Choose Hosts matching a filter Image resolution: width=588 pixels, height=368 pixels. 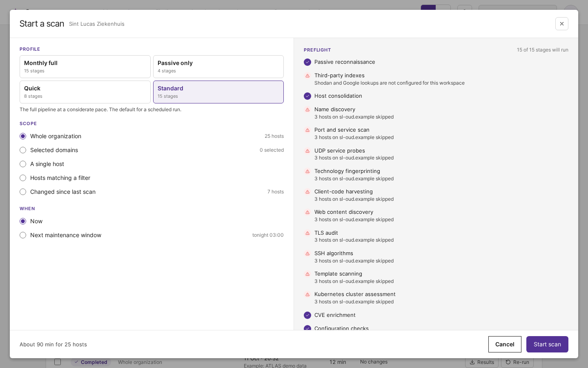[x=151, y=178]
